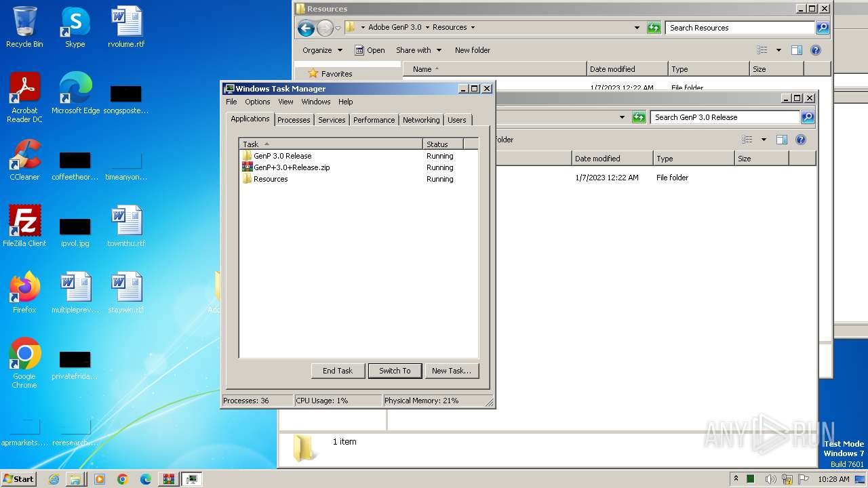Click Edge icon in the taskbar
Viewport: 868px width, 488px height.
click(145, 479)
